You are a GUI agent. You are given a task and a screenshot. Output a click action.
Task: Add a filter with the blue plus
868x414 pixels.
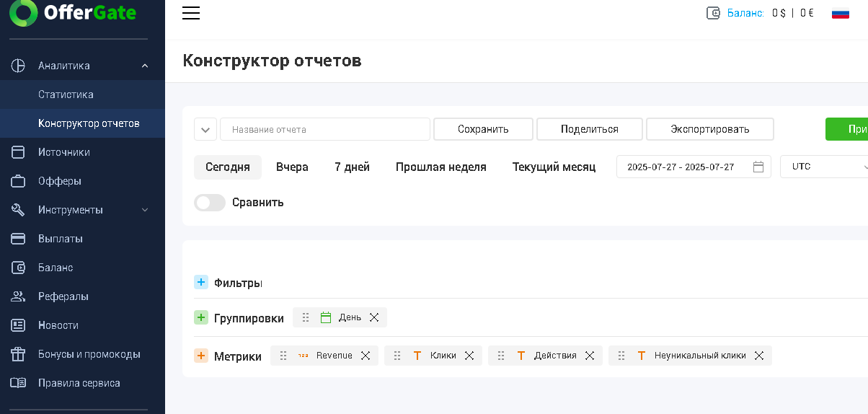[201, 282]
